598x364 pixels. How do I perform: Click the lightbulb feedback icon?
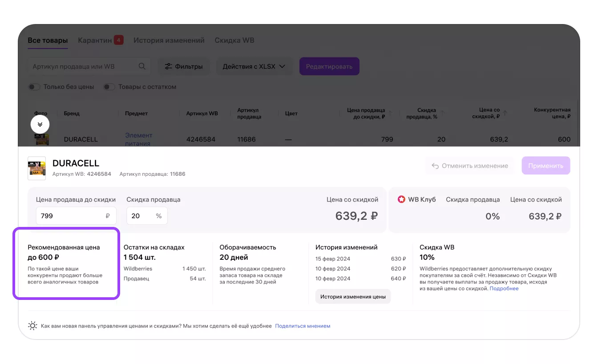[32, 326]
